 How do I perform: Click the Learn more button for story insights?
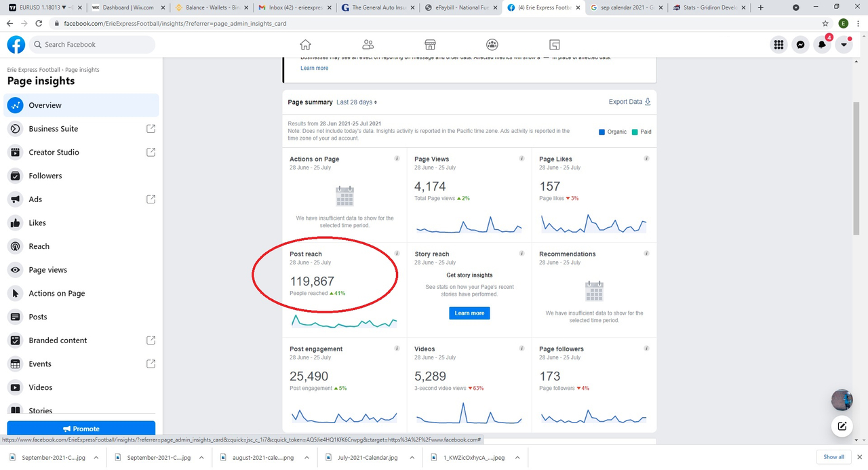pos(469,313)
